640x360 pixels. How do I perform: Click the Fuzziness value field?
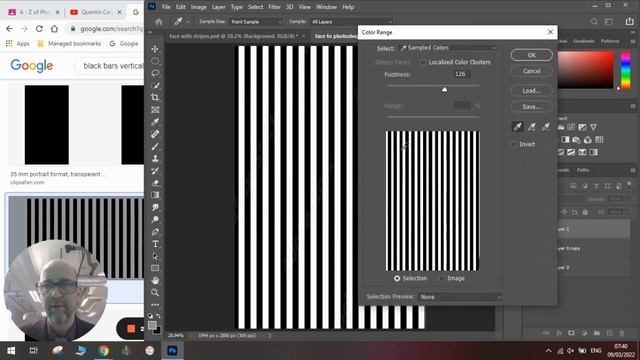tap(461, 74)
